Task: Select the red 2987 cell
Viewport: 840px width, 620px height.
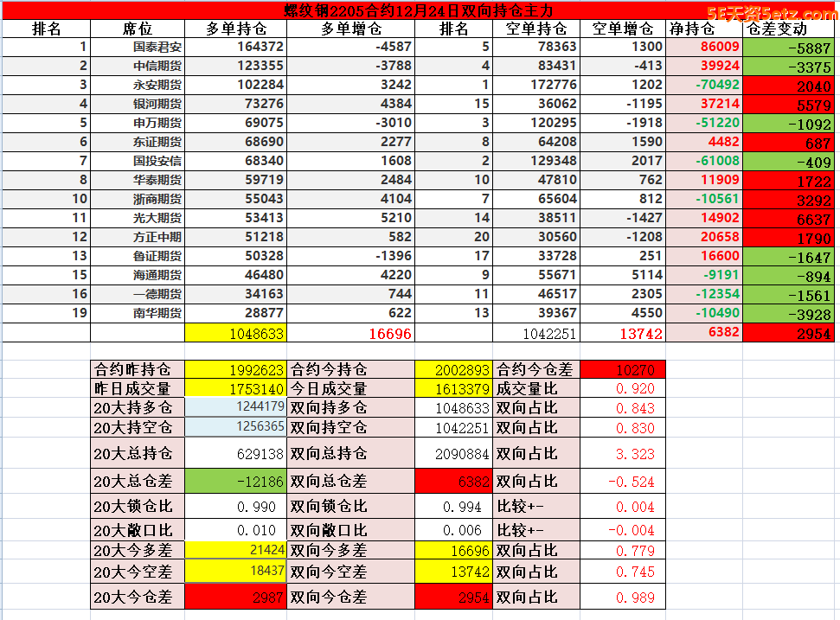Action: point(235,597)
